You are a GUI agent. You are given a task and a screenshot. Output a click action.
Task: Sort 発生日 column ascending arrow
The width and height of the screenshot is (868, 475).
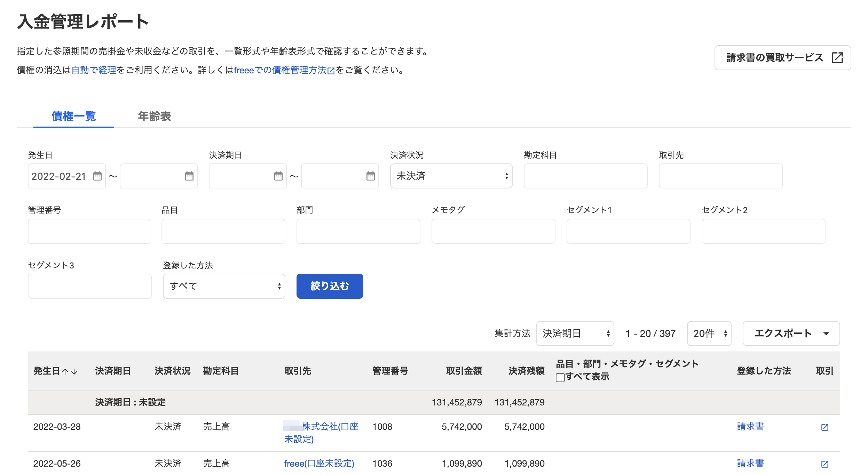click(x=65, y=372)
